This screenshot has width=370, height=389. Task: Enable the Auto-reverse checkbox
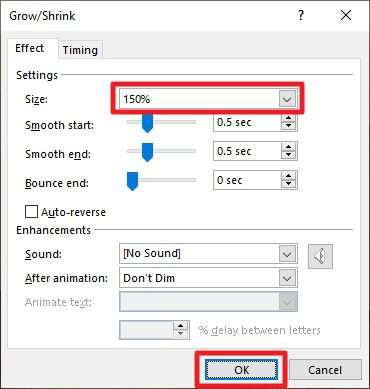click(x=31, y=212)
